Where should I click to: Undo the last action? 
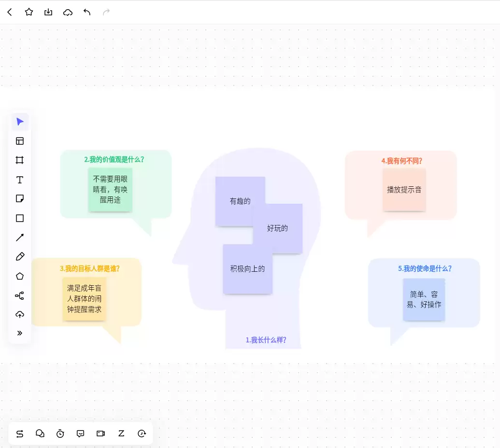[x=87, y=12]
